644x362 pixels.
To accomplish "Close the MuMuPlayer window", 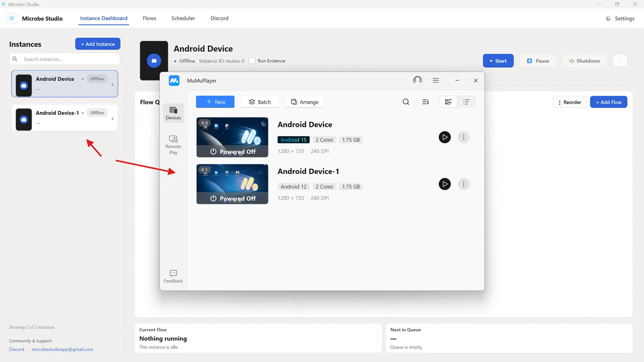I will tap(476, 81).
